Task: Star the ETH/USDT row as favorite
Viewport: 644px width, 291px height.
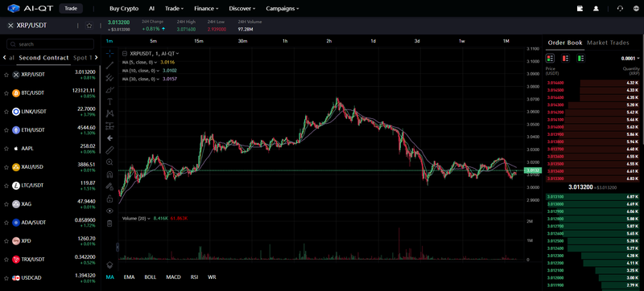Action: click(x=6, y=130)
